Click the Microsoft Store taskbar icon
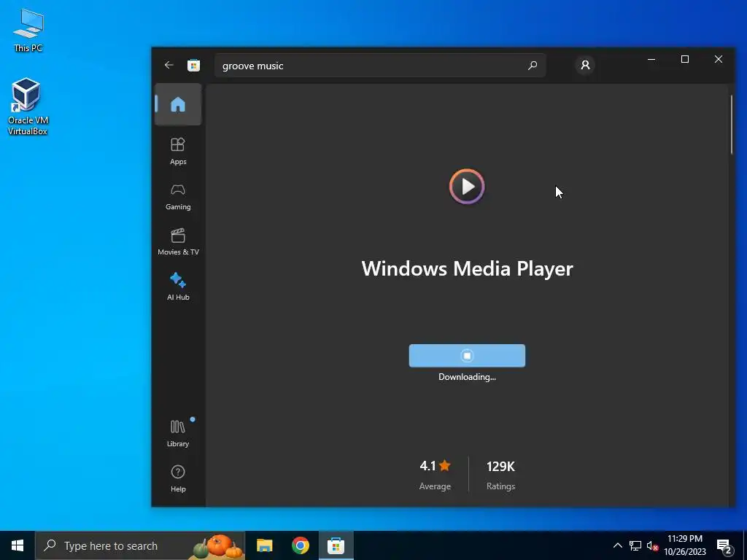Viewport: 747px width, 560px height. pos(336,545)
